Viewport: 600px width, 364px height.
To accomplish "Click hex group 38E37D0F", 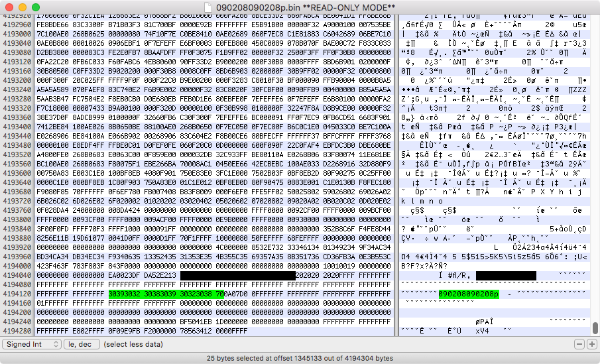I will tap(52, 117).
